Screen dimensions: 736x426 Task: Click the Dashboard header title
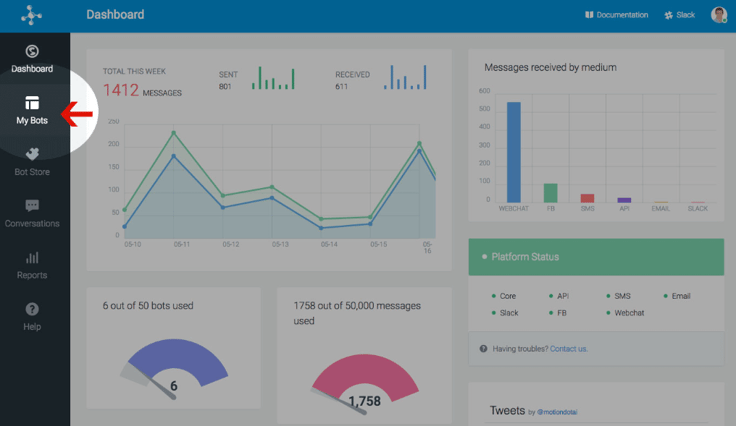115,15
